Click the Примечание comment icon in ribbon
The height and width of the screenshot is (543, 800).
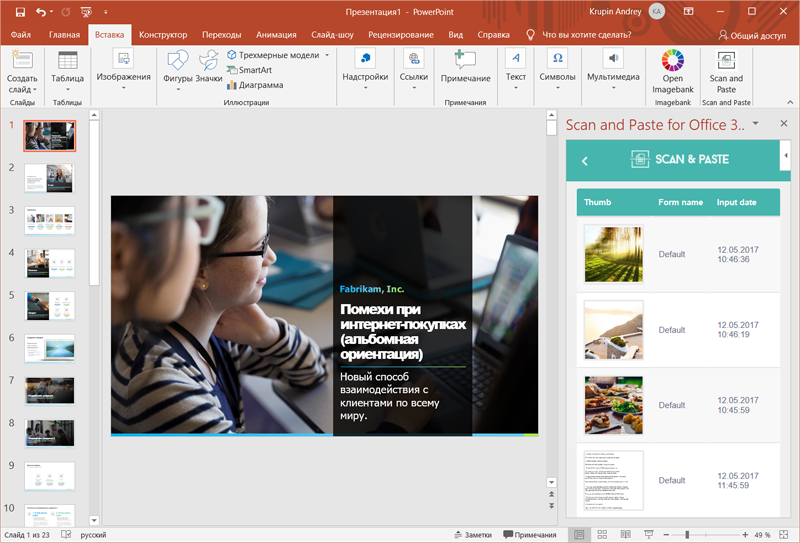pos(465,60)
